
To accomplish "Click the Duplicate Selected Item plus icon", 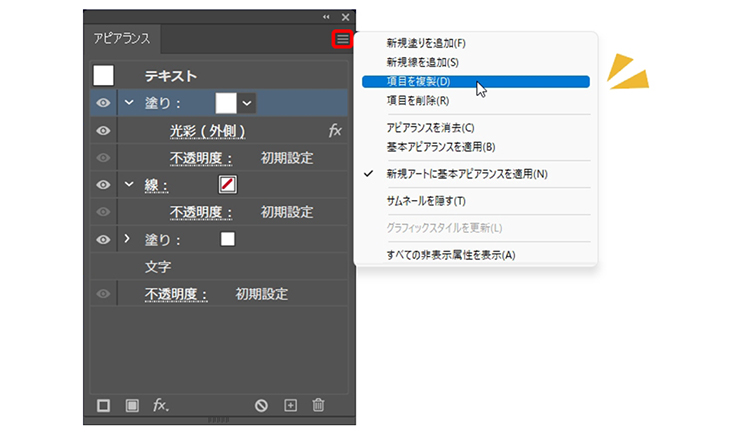I will (x=291, y=405).
